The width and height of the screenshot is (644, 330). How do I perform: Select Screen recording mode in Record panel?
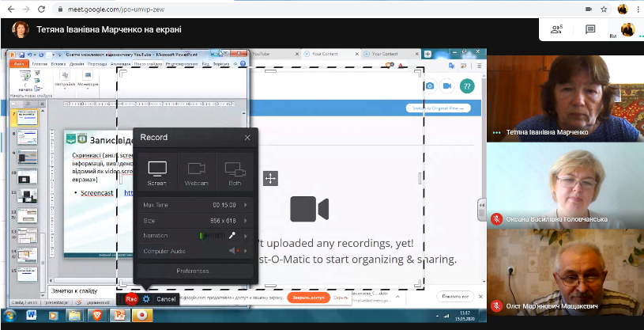[x=157, y=173]
